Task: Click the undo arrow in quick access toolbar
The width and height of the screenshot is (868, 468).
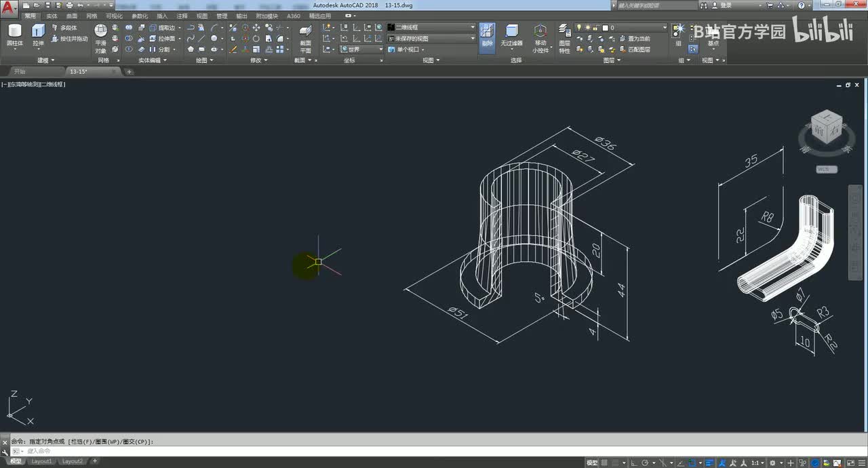Action: tap(80, 5)
